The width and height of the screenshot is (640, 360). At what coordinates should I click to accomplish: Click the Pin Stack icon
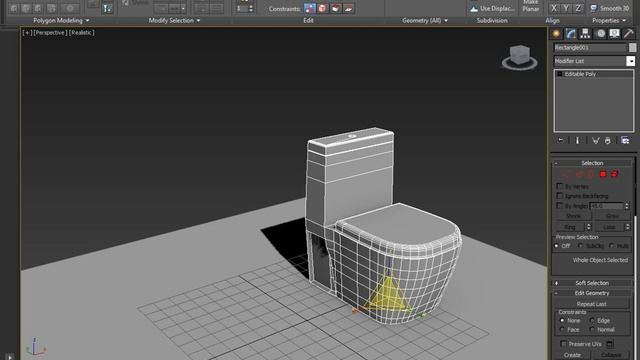pyautogui.click(x=561, y=140)
